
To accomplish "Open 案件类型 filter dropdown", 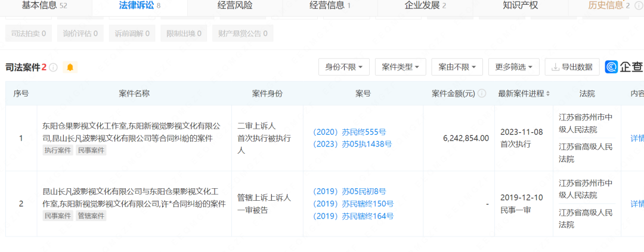I will coord(401,67).
